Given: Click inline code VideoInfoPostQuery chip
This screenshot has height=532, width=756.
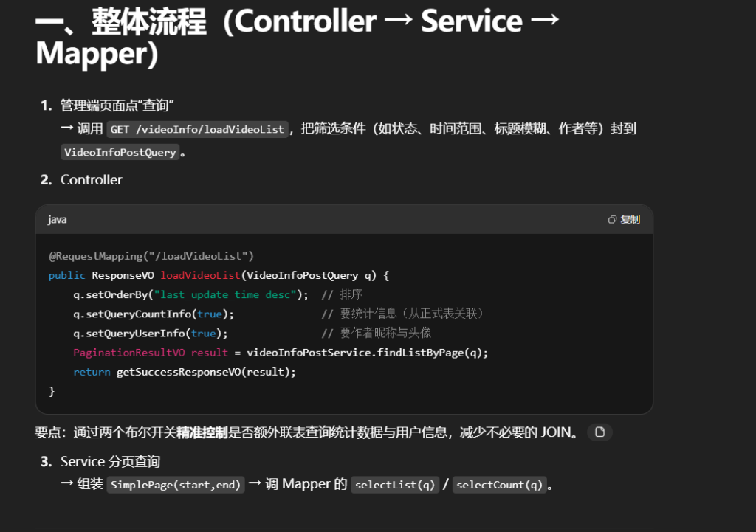Looking at the screenshot, I should (x=120, y=153).
